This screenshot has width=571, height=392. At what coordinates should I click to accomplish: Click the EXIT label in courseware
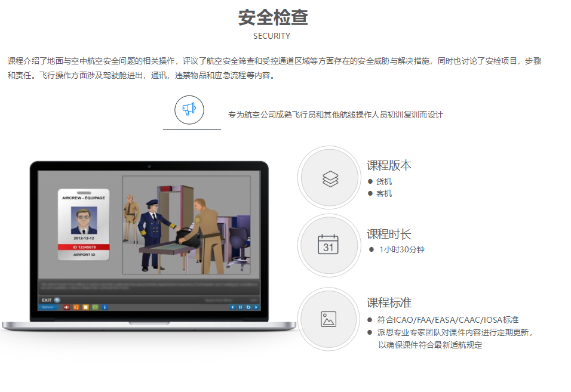tap(46, 300)
